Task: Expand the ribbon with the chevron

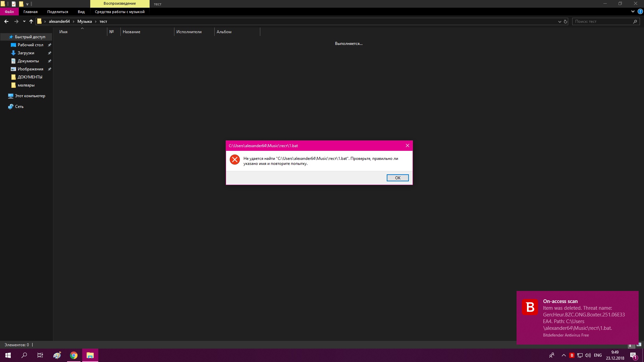Action: 633,11
